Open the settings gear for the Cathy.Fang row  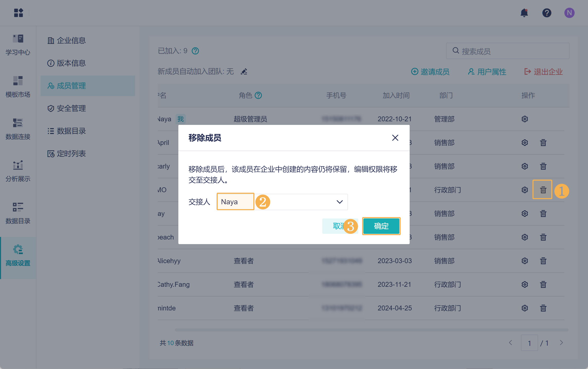pyautogui.click(x=525, y=284)
